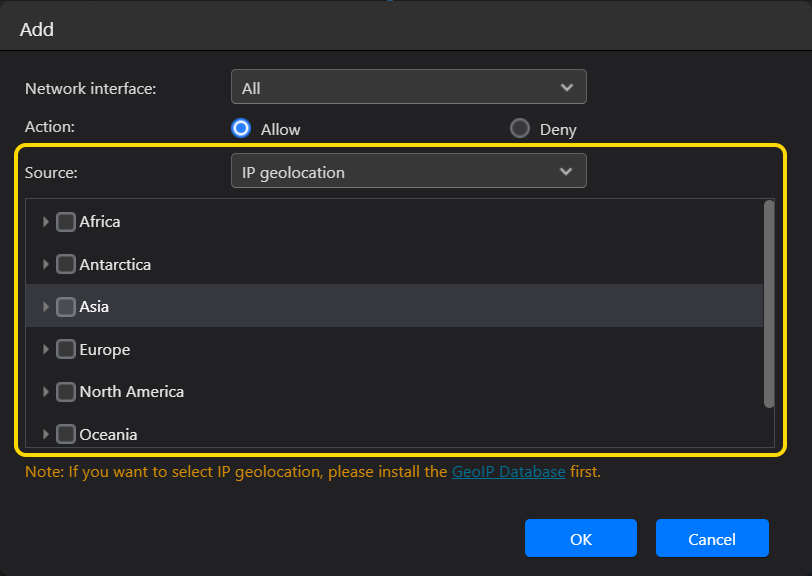Expand the Africa tree node arrow
Screen dimensions: 812x576
coord(46,222)
